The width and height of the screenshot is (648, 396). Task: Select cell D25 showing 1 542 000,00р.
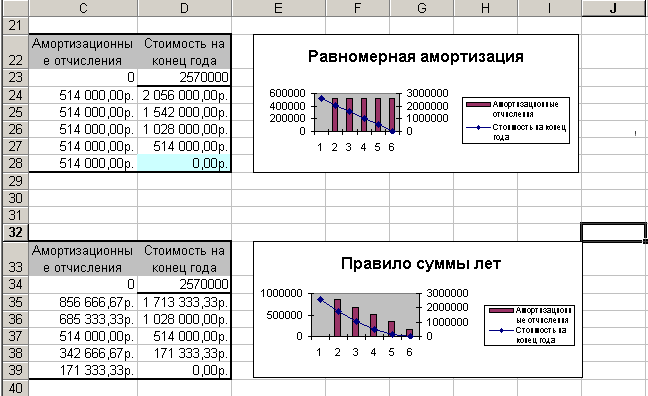(184, 112)
